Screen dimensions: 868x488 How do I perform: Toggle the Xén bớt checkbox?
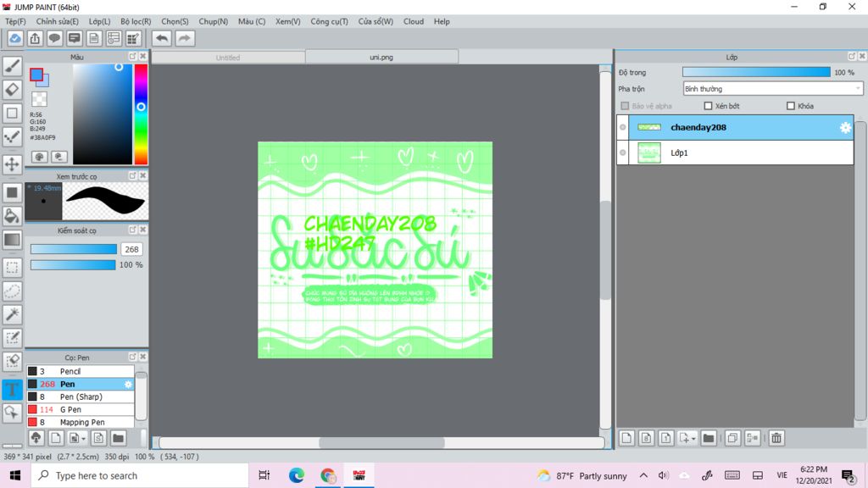tap(708, 106)
